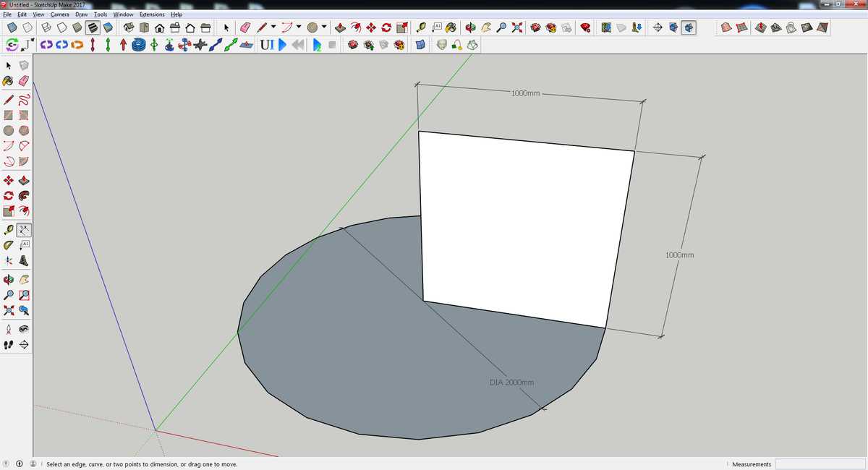Select the Eraser tool in the top toolbar
868x470 pixels.
[244, 27]
